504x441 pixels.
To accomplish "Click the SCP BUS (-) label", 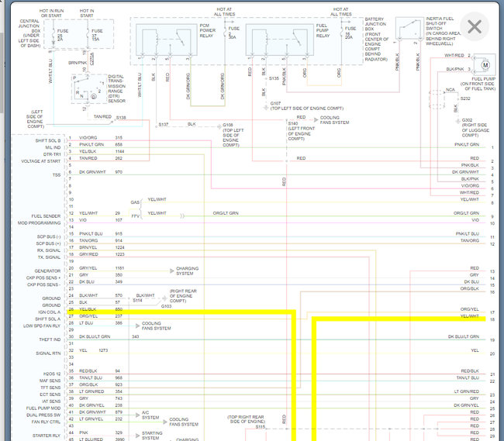I will (x=49, y=236).
